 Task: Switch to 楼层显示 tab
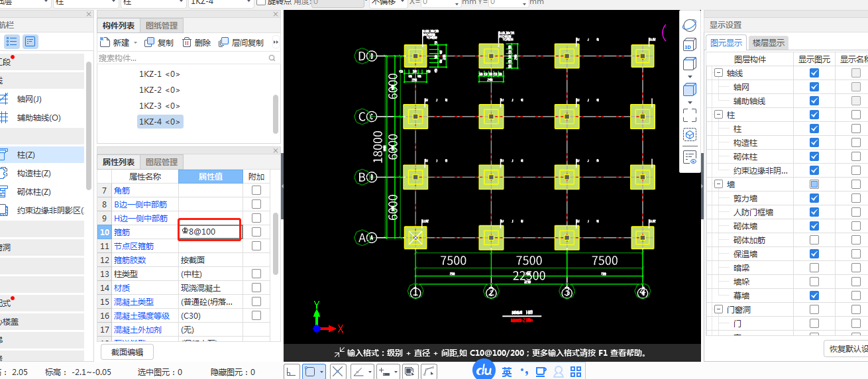tap(769, 43)
